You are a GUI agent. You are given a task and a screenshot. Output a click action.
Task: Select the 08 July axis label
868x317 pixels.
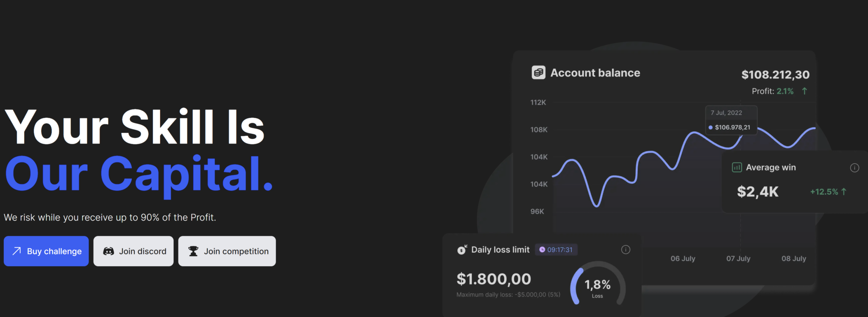[x=793, y=259]
